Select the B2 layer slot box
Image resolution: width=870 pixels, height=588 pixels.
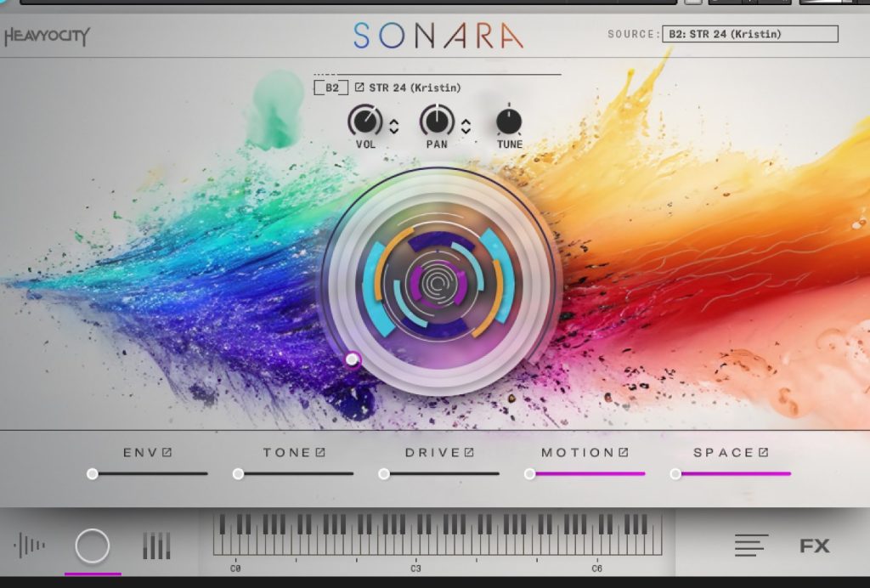pyautogui.click(x=331, y=88)
